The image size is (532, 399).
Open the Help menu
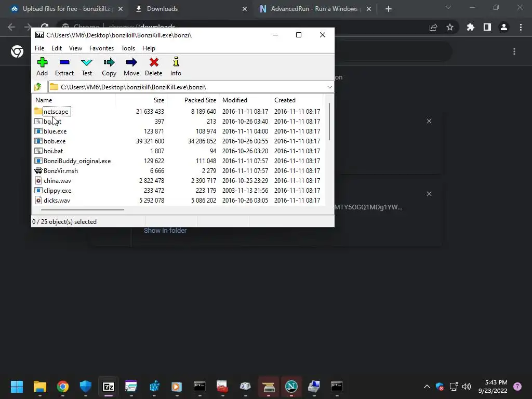tap(149, 48)
